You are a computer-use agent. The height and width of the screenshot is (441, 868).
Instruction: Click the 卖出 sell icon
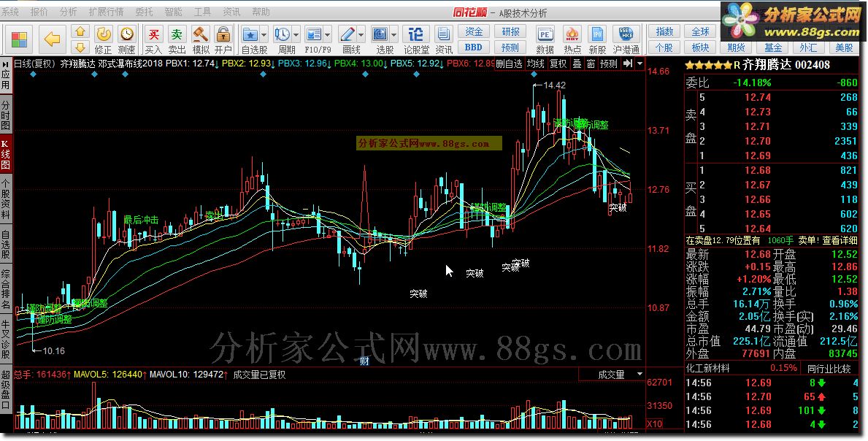[177, 35]
